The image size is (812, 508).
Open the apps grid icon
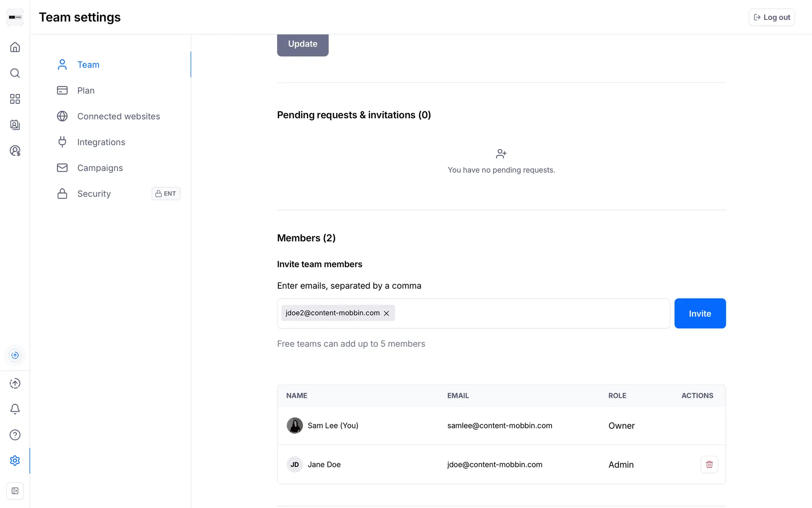pyautogui.click(x=15, y=99)
